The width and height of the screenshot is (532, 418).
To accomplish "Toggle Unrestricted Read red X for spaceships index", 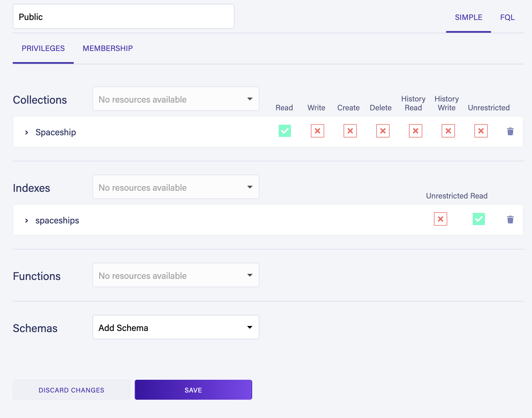I will (x=440, y=219).
